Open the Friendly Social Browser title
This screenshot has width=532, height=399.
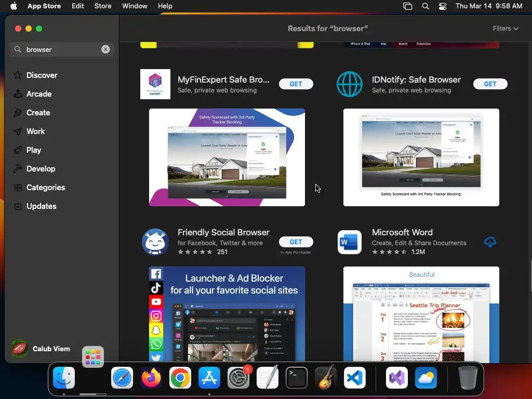pos(223,232)
